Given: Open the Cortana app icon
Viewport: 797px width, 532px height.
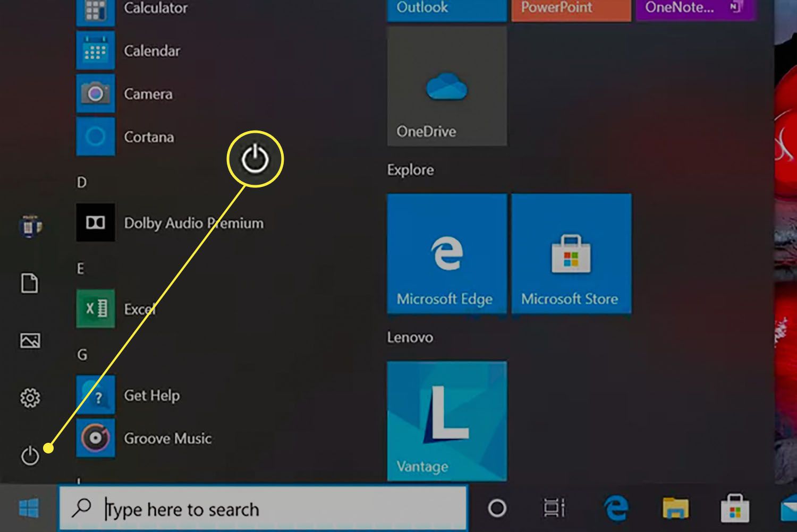Looking at the screenshot, I should 96,136.
